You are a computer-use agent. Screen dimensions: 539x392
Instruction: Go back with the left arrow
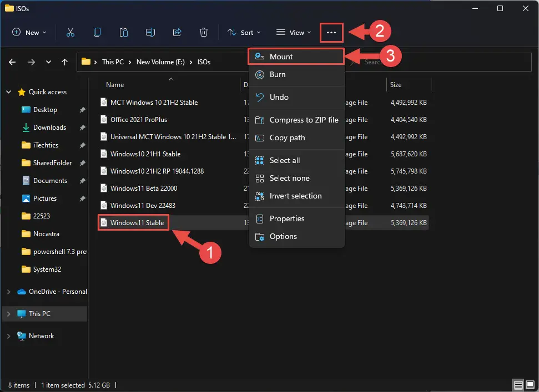coord(12,62)
